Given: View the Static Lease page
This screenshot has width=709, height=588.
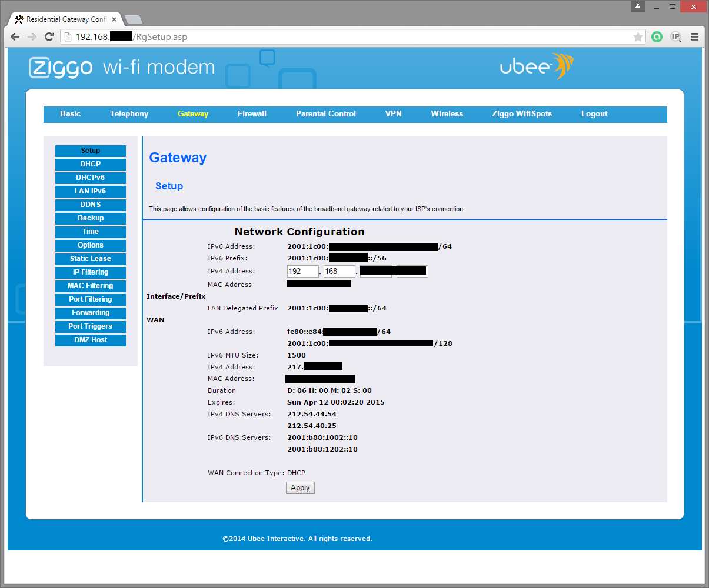Looking at the screenshot, I should tap(91, 259).
